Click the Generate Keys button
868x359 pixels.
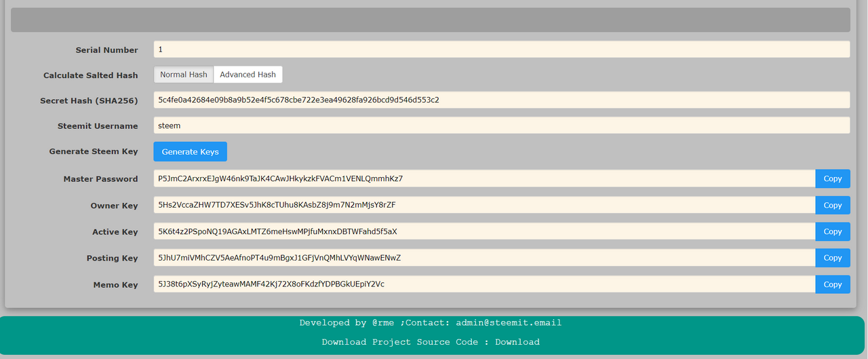[191, 151]
